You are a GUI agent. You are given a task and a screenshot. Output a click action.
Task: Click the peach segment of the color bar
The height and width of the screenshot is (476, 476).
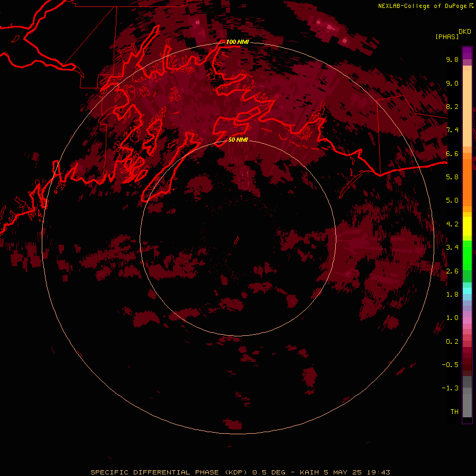[x=467, y=108]
